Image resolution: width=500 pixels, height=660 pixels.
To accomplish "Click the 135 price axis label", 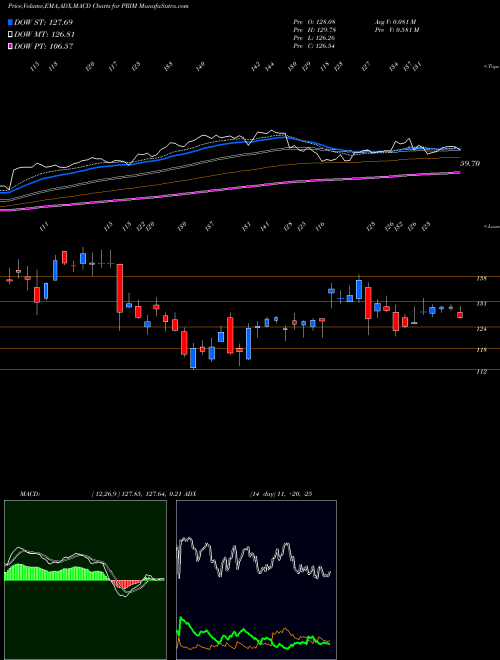I will [x=482, y=278].
